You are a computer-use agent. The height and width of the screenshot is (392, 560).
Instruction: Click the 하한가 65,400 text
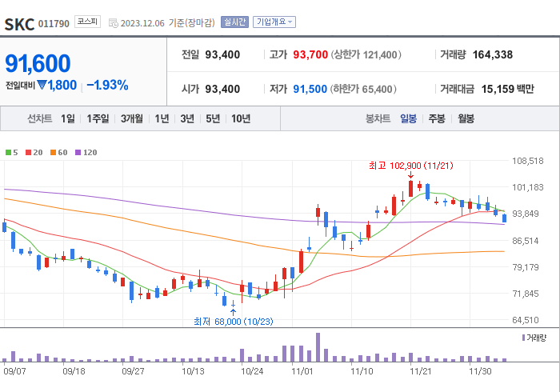[363, 89]
